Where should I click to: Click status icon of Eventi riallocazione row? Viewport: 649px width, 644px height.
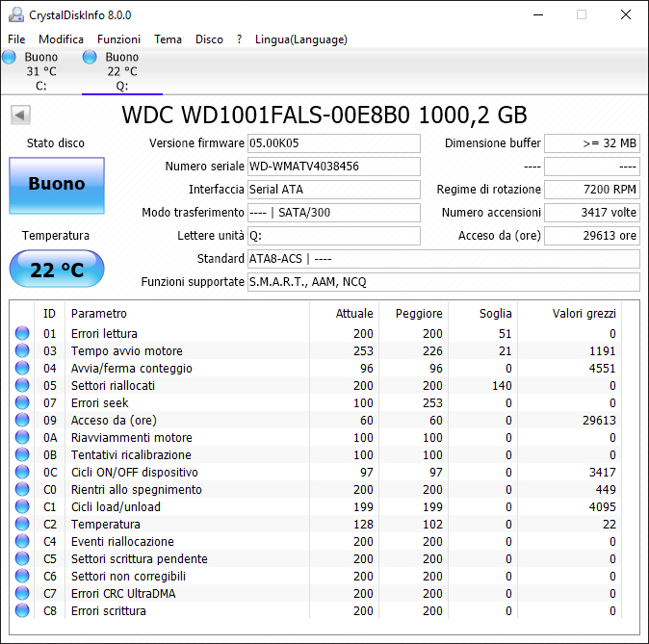click(22, 541)
